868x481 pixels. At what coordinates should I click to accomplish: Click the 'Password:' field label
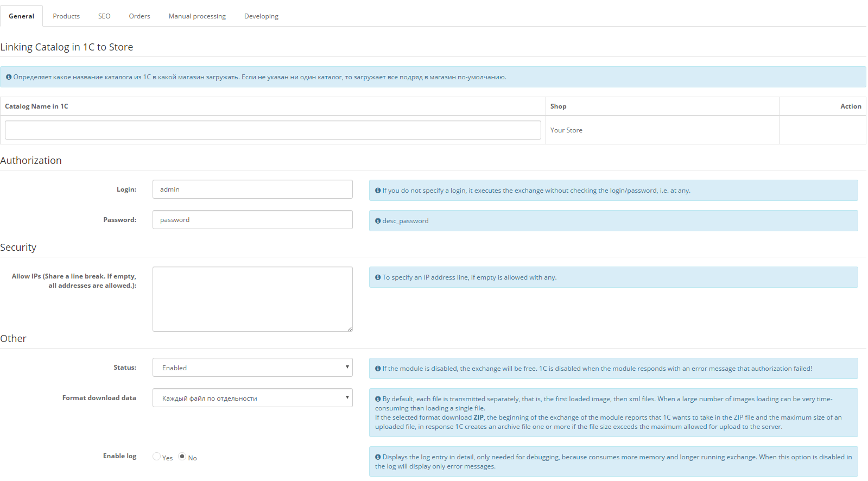[x=120, y=220]
